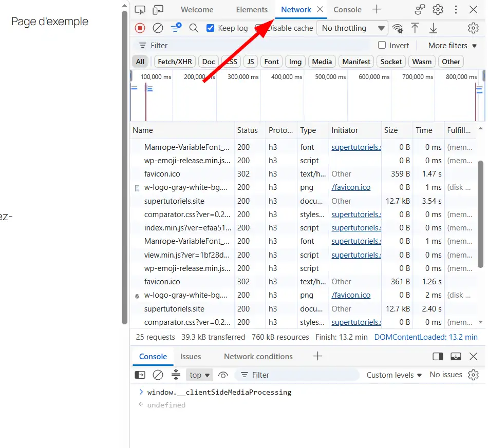Viewport: 488px width, 448px height.
Task: Export the HAR file with the down arrow
Action: click(x=433, y=28)
